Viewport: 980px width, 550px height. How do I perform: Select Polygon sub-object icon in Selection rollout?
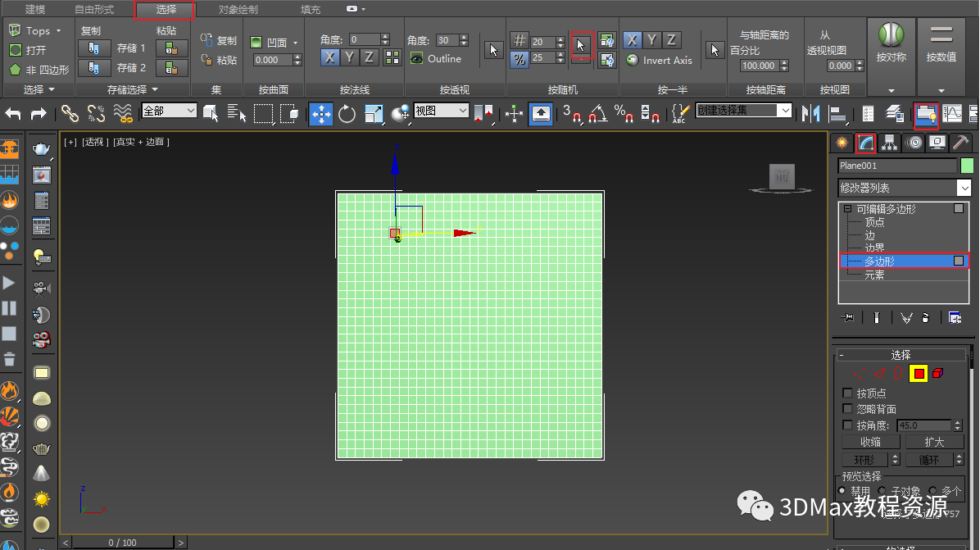pos(918,374)
